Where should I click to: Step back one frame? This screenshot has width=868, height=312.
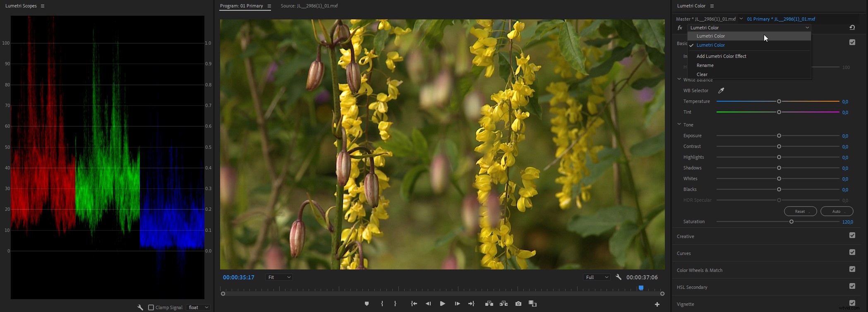coord(428,304)
